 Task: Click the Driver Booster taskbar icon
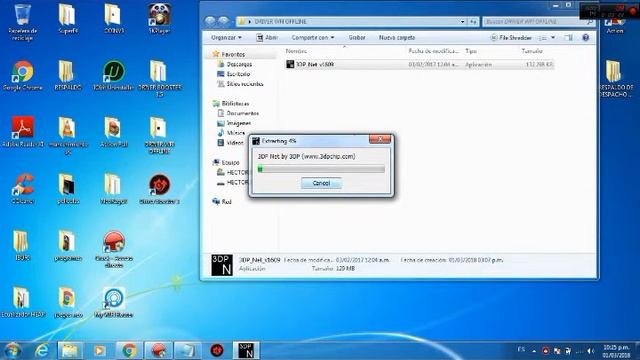(x=217, y=351)
